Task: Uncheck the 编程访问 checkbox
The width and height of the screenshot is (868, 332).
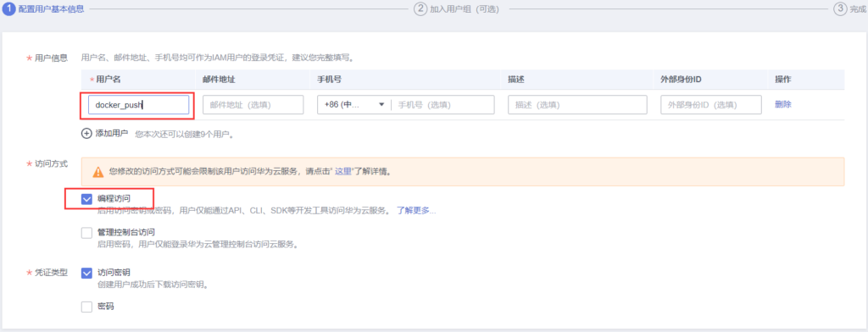Action: [x=87, y=199]
